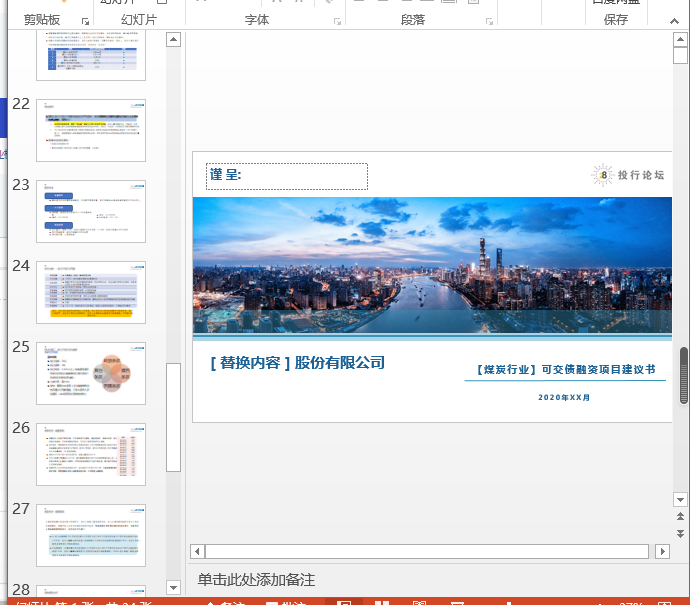Click the notes area 单击此处添加备注
The width and height of the screenshot is (690, 605).
[x=256, y=580]
